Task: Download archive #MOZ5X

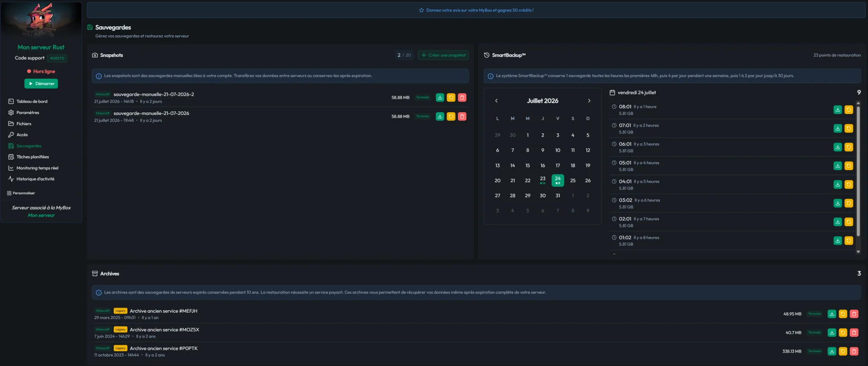Action: click(832, 333)
